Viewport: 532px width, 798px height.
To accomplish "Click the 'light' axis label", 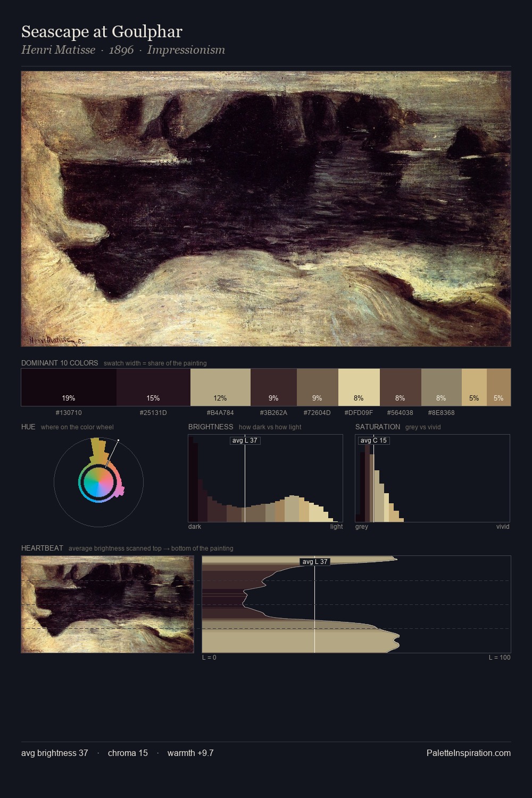I will tap(337, 527).
